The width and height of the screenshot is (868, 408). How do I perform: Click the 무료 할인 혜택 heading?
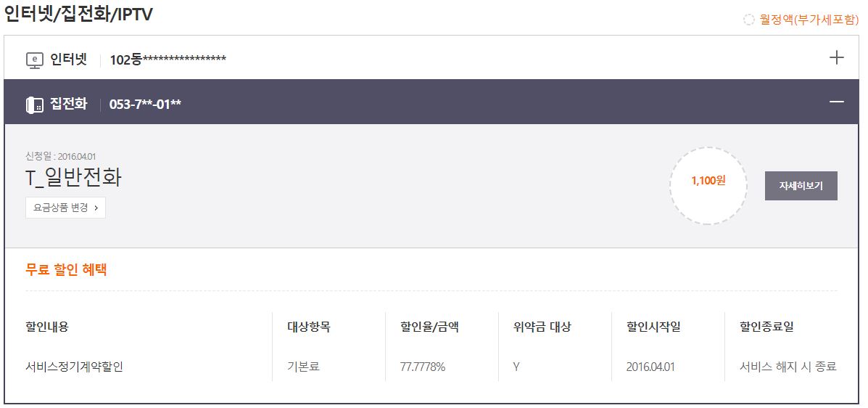pyautogui.click(x=66, y=269)
